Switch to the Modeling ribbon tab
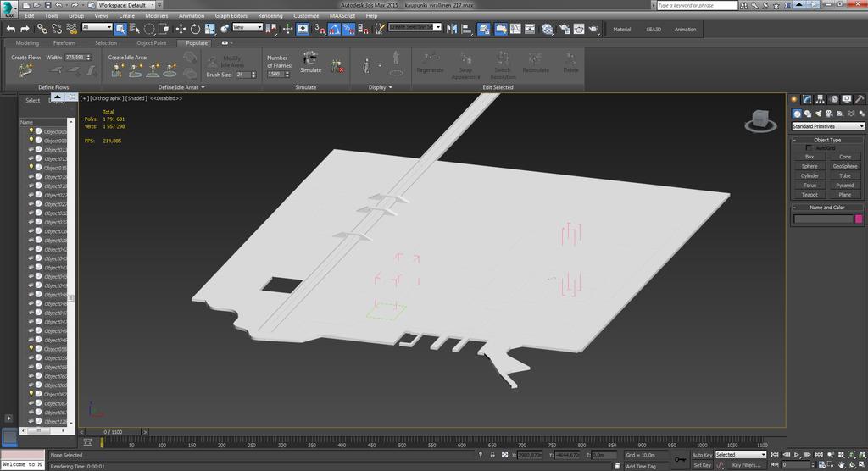 pos(27,42)
